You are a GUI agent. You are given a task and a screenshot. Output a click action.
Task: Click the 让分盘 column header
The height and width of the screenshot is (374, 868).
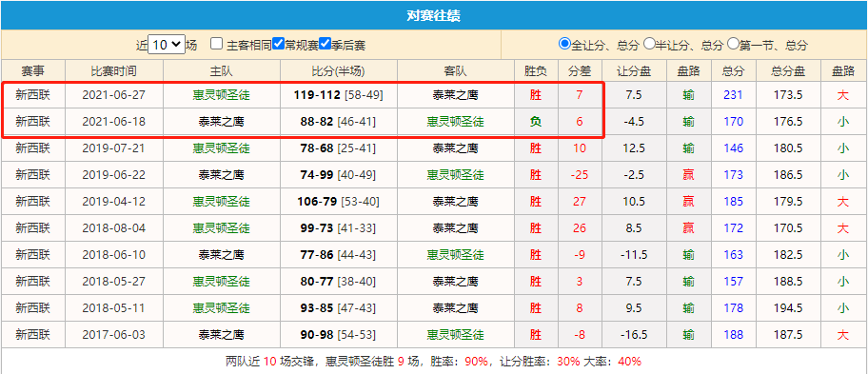(x=634, y=70)
